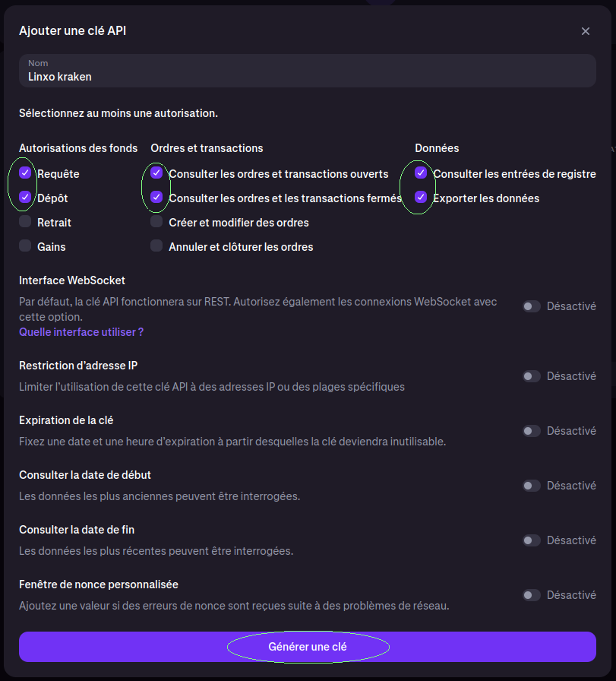The height and width of the screenshot is (681, 616).
Task: Turn on Restriction d'adresse IP toggle
Action: pos(532,376)
